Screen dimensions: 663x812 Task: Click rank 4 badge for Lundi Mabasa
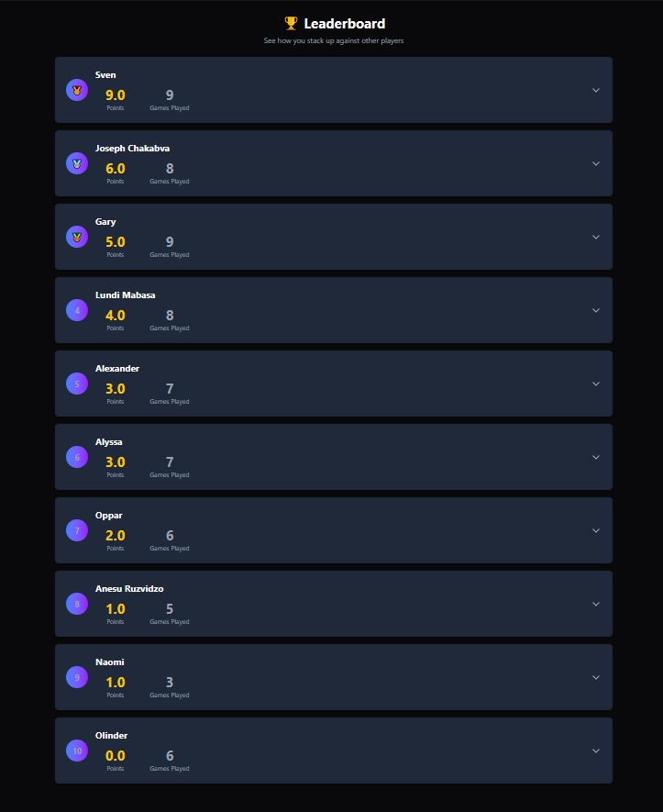click(x=77, y=311)
